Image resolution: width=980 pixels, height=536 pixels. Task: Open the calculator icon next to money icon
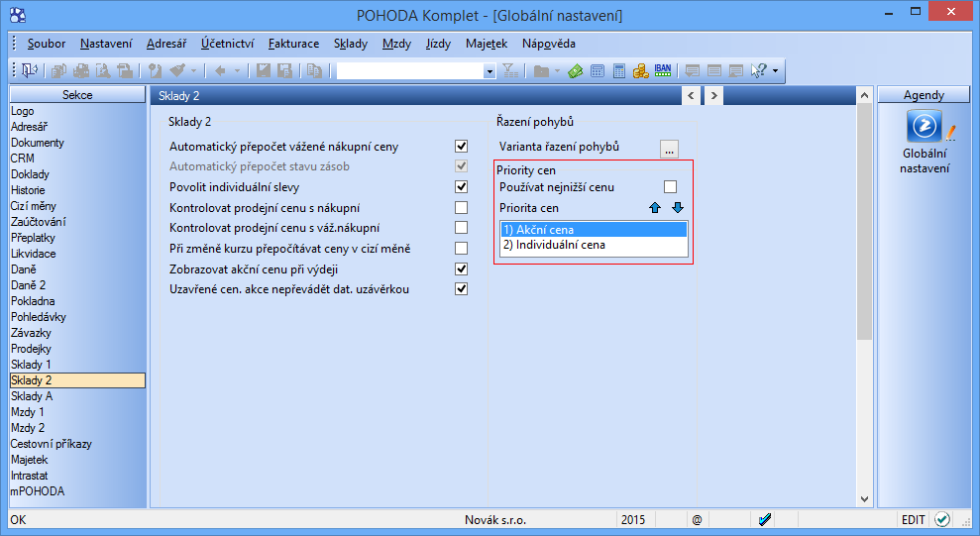597,71
